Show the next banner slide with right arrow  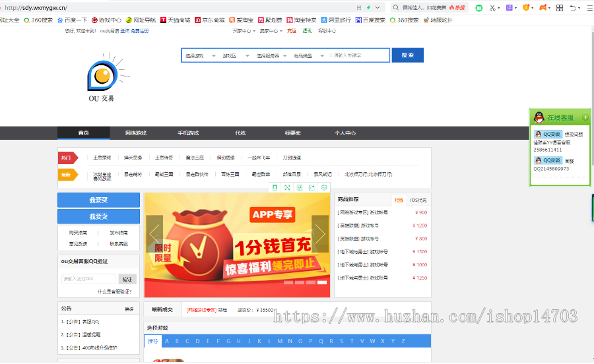[320, 234]
